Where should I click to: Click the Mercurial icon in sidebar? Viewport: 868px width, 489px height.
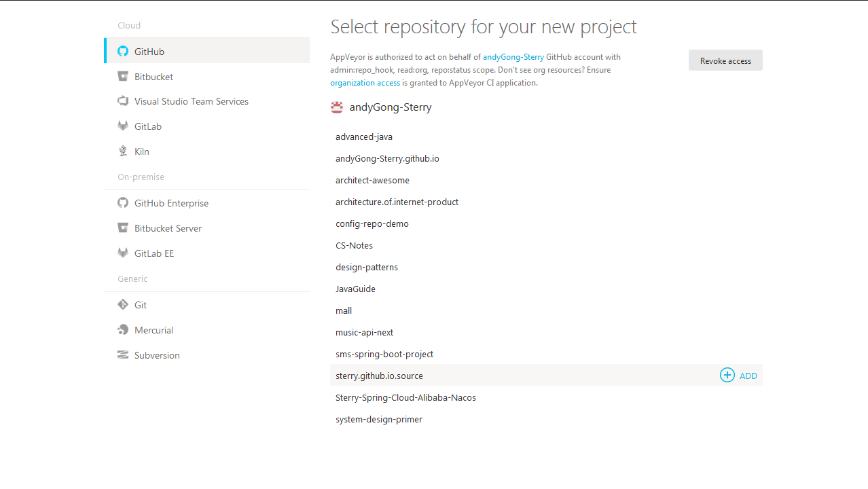[x=123, y=329]
